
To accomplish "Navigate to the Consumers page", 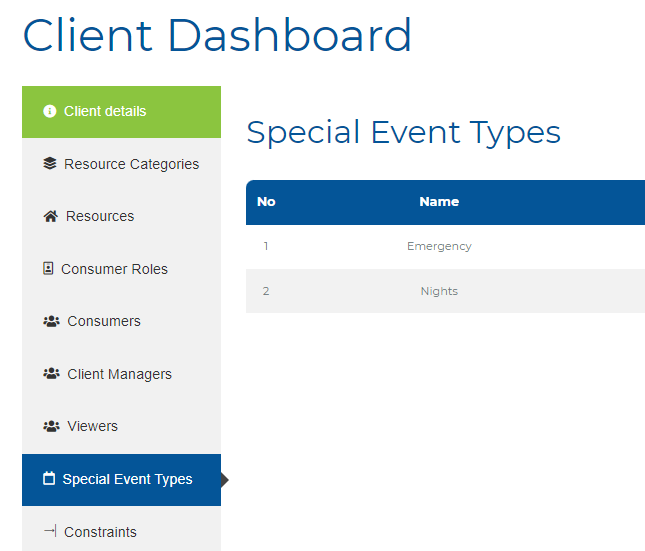I will coord(121,321).
